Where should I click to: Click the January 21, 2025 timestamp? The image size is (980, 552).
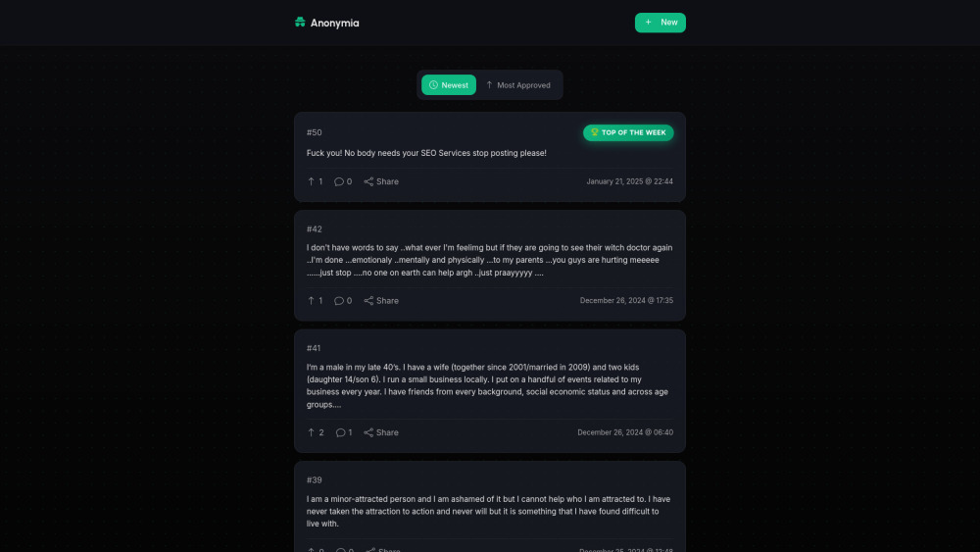[629, 181]
